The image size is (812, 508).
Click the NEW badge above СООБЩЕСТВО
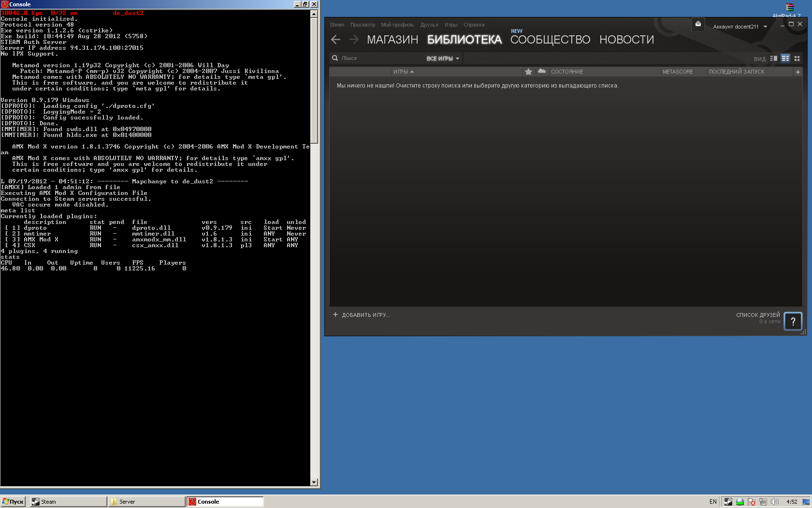517,31
